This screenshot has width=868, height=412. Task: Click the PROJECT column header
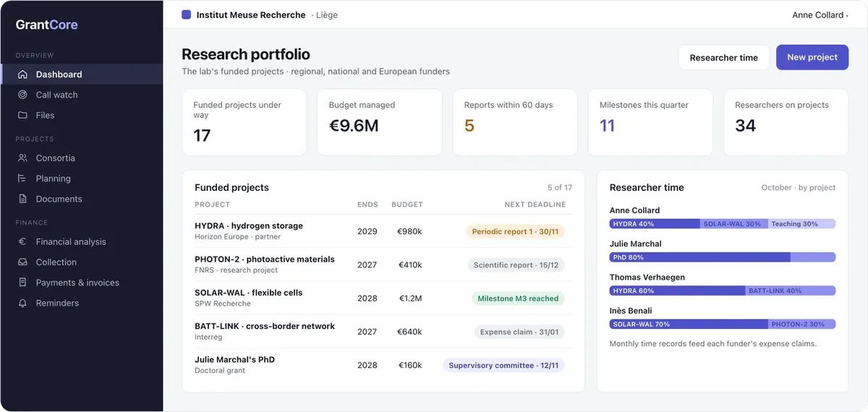pyautogui.click(x=213, y=205)
